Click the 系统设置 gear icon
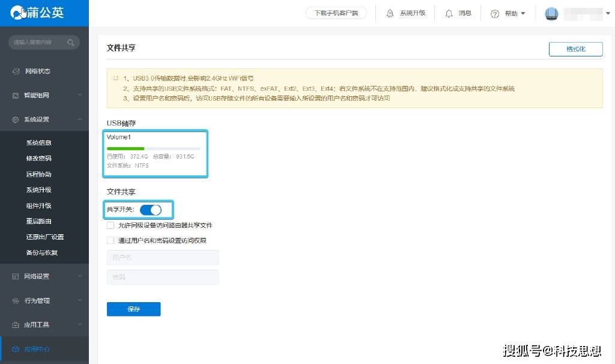This screenshot has height=364, width=615. 15,120
